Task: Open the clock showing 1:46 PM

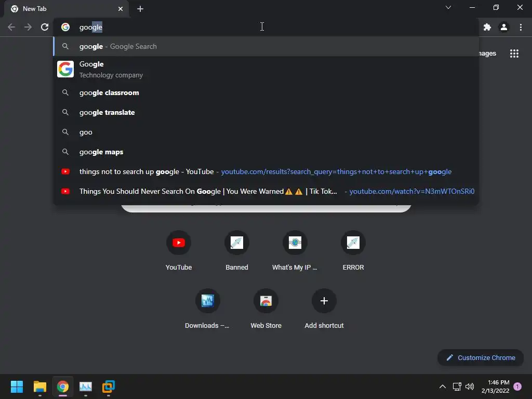Action: coord(495,387)
